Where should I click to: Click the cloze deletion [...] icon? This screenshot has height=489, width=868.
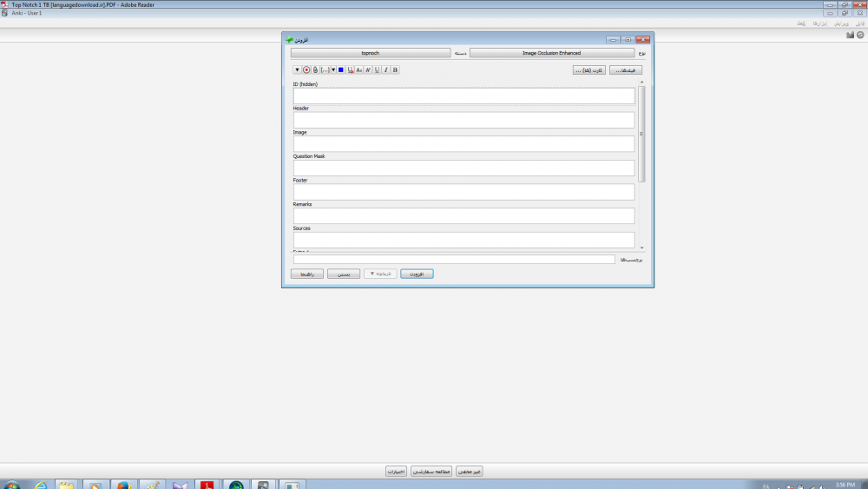tap(324, 69)
